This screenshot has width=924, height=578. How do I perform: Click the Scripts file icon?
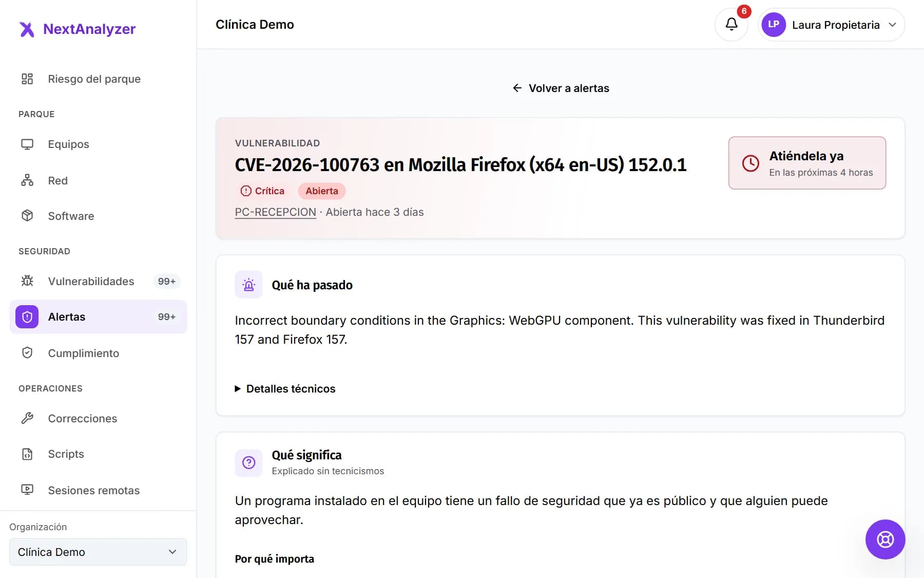click(x=27, y=454)
